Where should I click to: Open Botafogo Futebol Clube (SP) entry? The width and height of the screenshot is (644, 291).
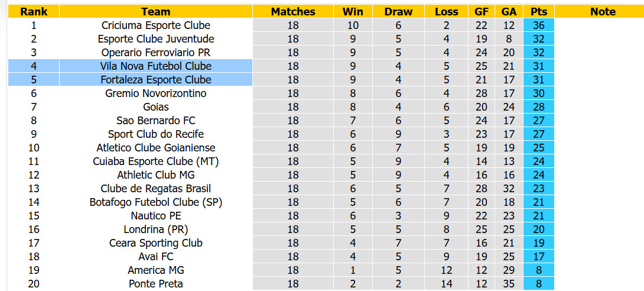tap(156, 202)
